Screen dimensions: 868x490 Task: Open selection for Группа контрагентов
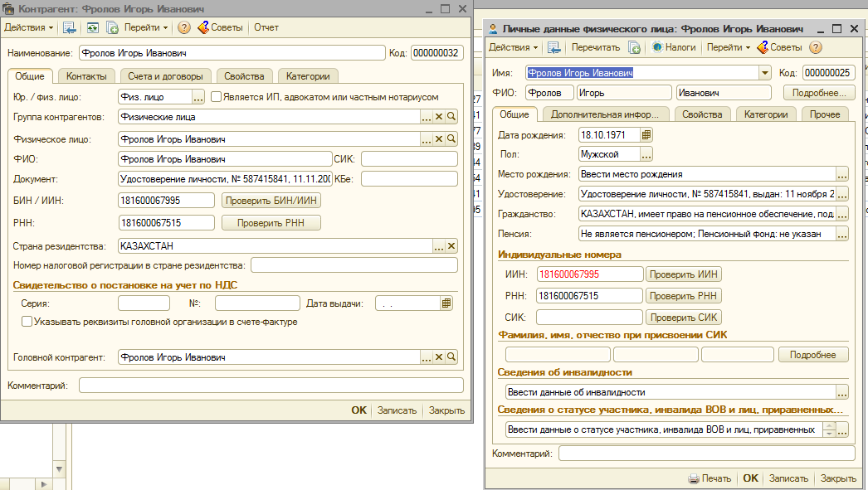click(427, 117)
